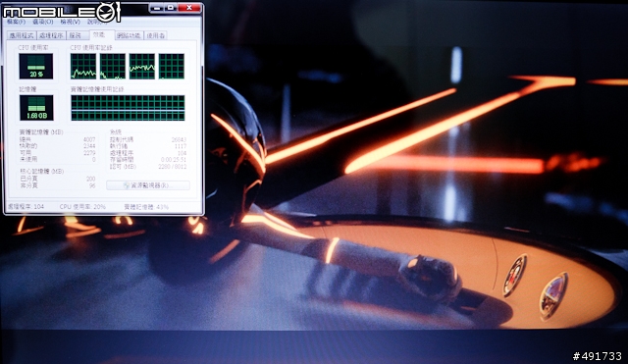Click the third CPU core history graph
The height and width of the screenshot is (364, 628).
click(141, 66)
